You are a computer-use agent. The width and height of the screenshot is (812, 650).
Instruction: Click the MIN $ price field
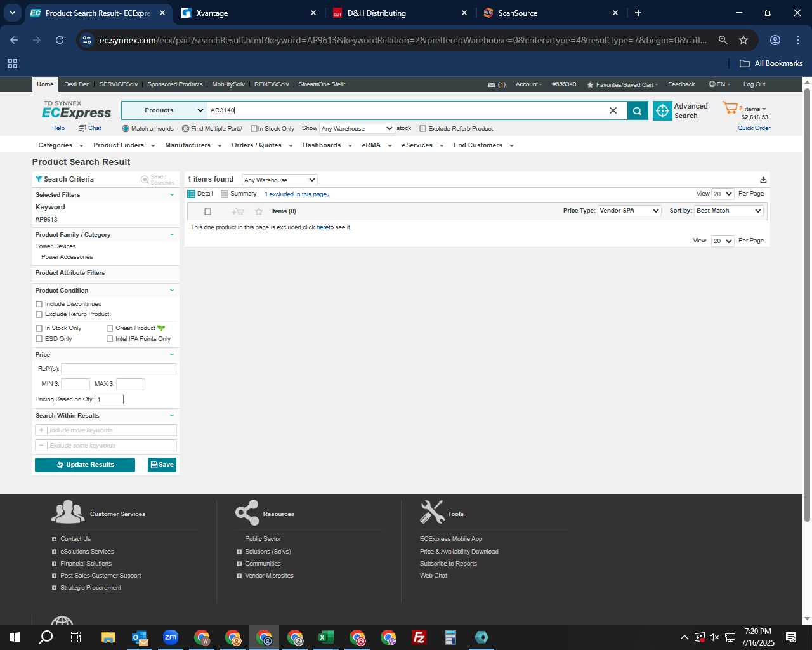(x=75, y=384)
